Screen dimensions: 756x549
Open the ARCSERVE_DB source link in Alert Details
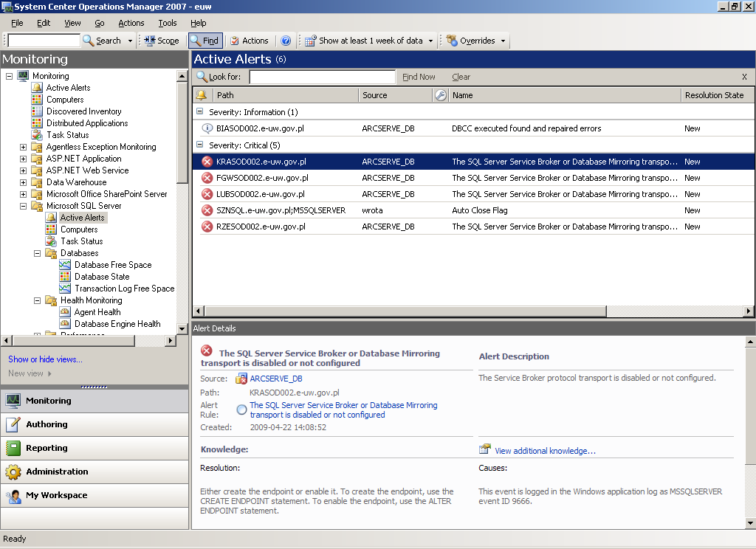pyautogui.click(x=276, y=379)
